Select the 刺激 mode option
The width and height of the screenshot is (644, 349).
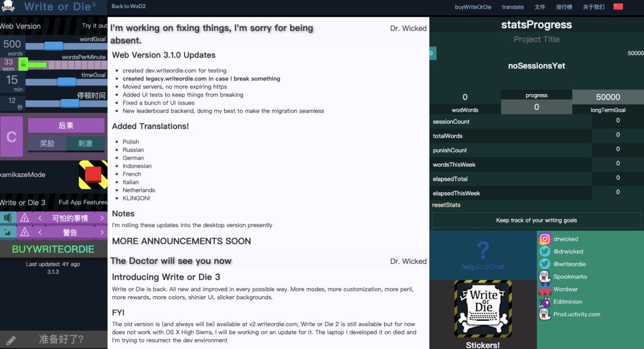(86, 143)
